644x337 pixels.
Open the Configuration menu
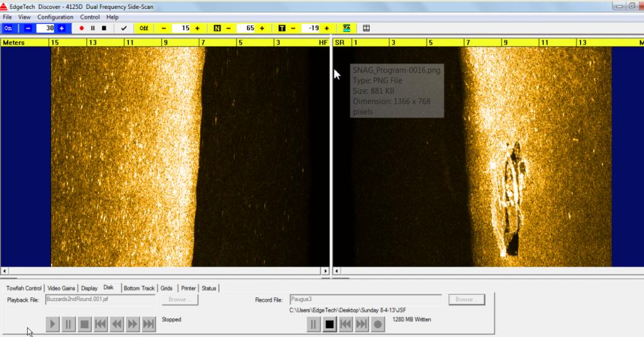pyautogui.click(x=55, y=17)
